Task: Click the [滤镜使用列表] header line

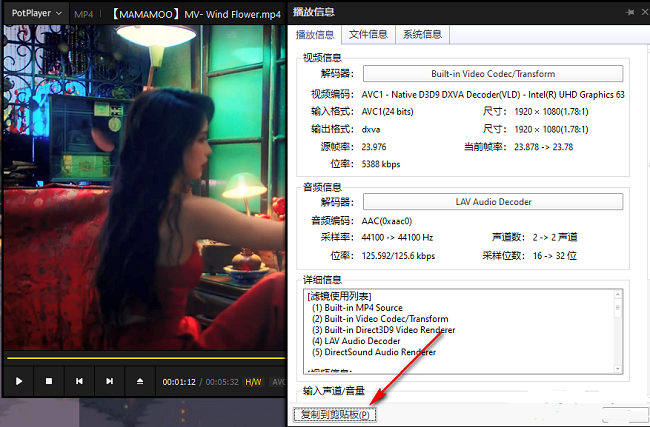Action: tap(340, 296)
